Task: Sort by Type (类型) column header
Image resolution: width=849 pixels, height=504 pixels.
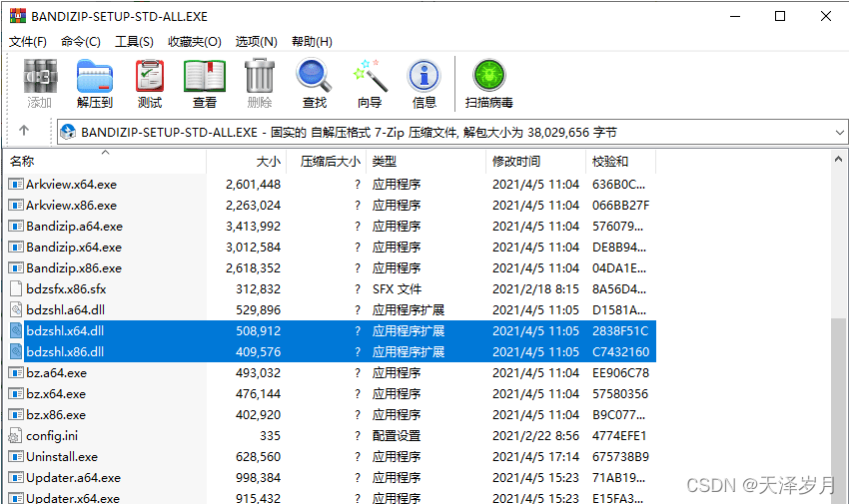Action: (426, 161)
